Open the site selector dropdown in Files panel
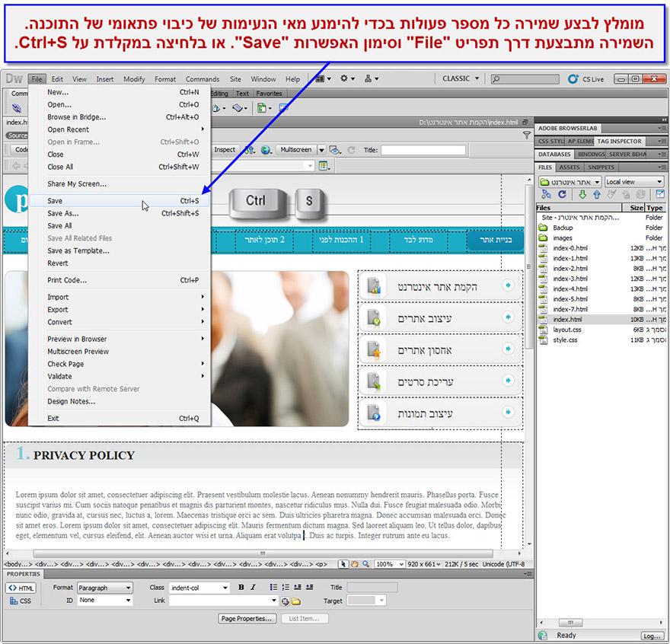670x644 pixels. pyautogui.click(x=569, y=182)
